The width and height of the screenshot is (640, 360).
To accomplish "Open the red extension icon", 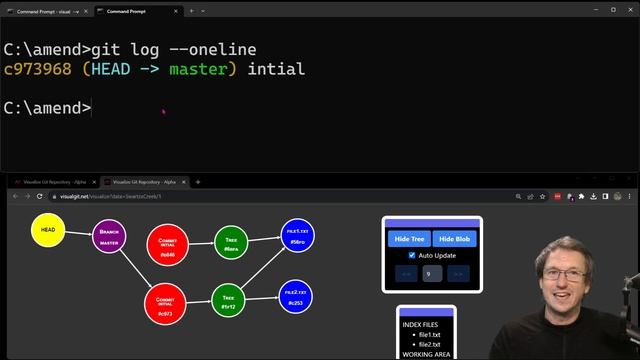I will point(558,197).
